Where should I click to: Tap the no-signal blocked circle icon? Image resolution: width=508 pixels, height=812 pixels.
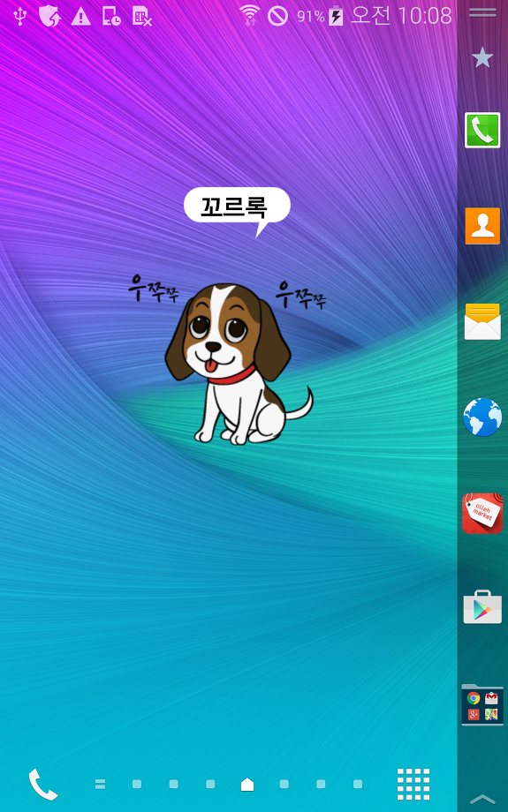point(277,16)
